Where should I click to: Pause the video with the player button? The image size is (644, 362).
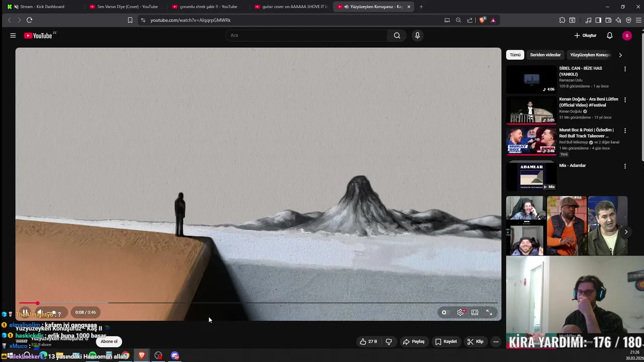[x=25, y=312]
